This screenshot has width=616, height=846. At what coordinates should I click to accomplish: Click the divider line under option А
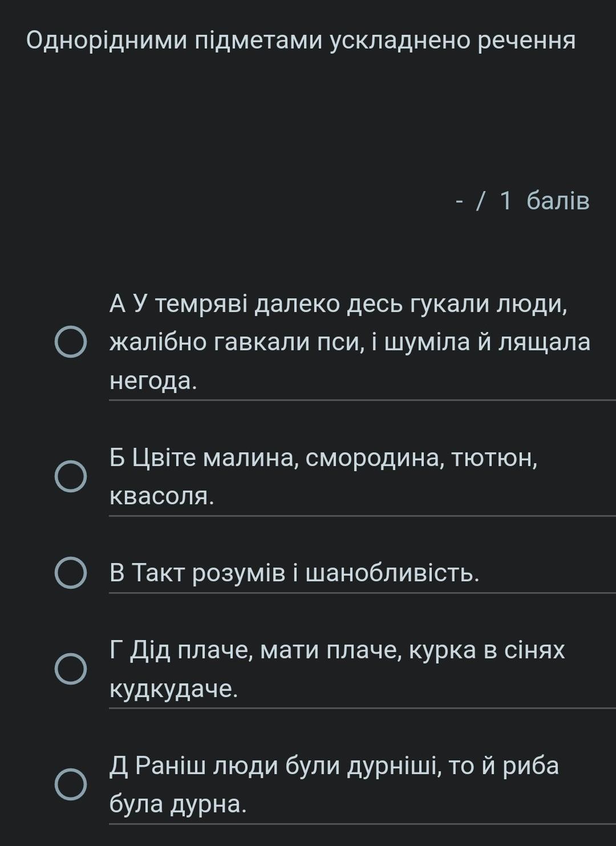coord(362,400)
